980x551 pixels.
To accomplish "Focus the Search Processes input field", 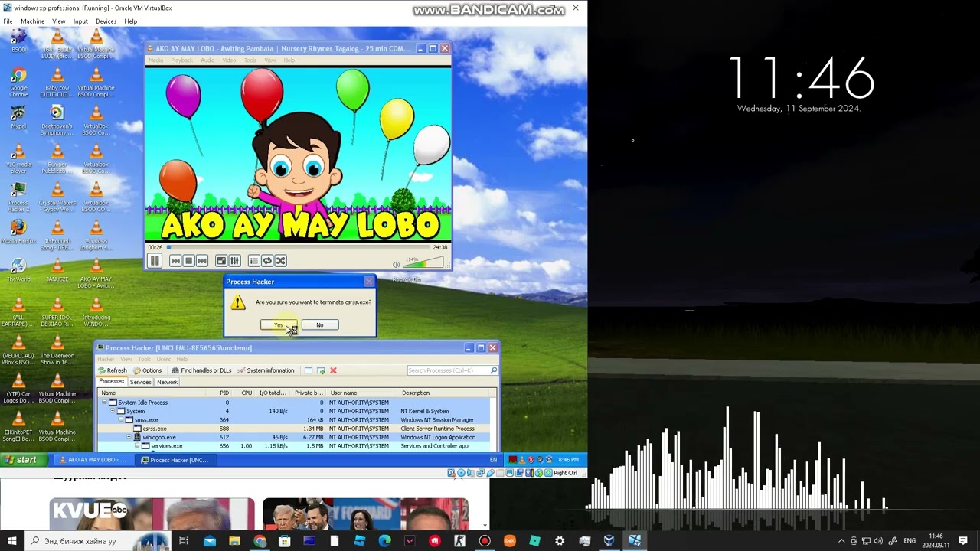I will (x=452, y=370).
